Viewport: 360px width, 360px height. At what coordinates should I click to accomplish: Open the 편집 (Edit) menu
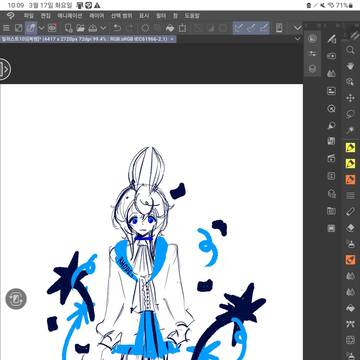[45, 16]
